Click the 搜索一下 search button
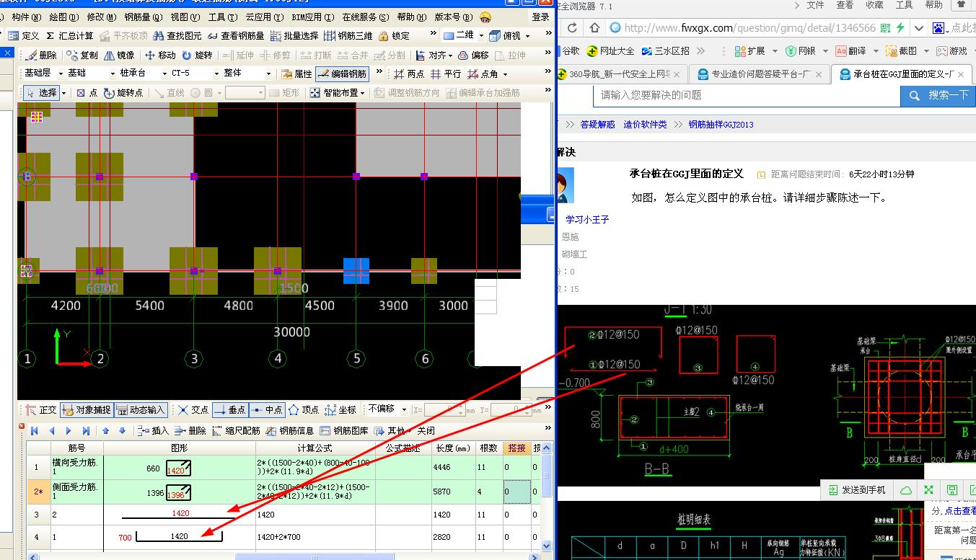976x560 pixels. coord(938,95)
